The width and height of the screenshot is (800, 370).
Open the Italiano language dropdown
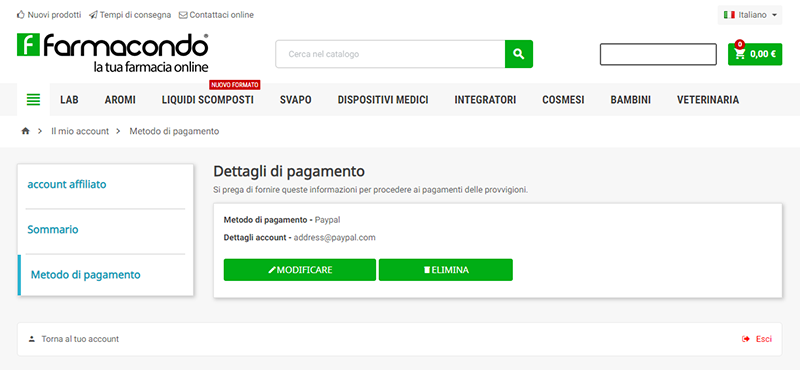point(750,15)
